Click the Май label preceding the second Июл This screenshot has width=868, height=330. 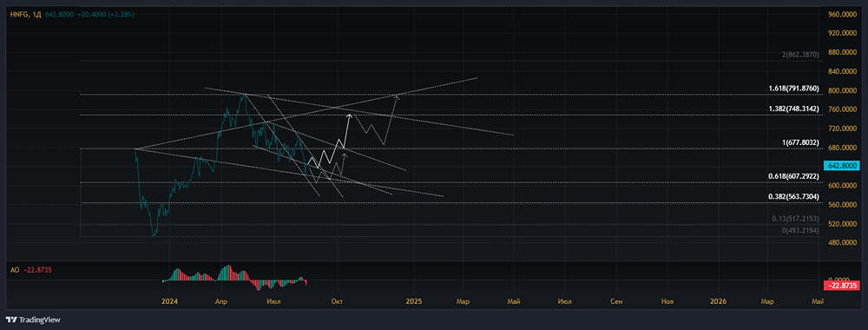click(514, 301)
